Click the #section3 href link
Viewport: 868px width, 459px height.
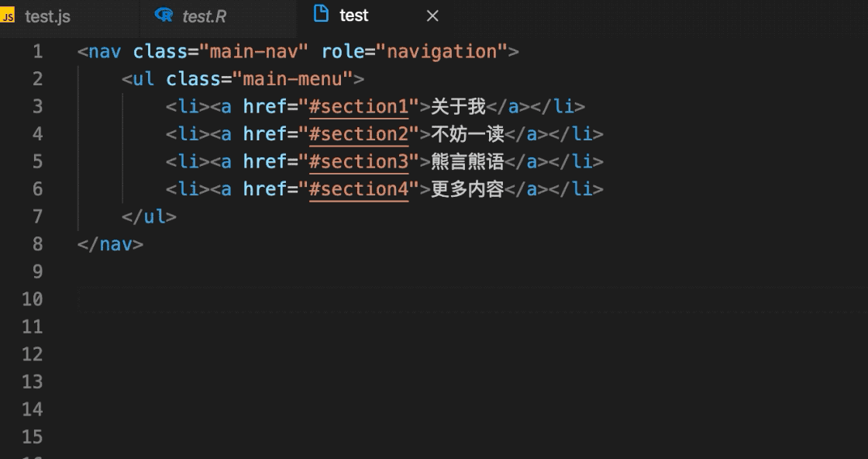[x=358, y=162]
